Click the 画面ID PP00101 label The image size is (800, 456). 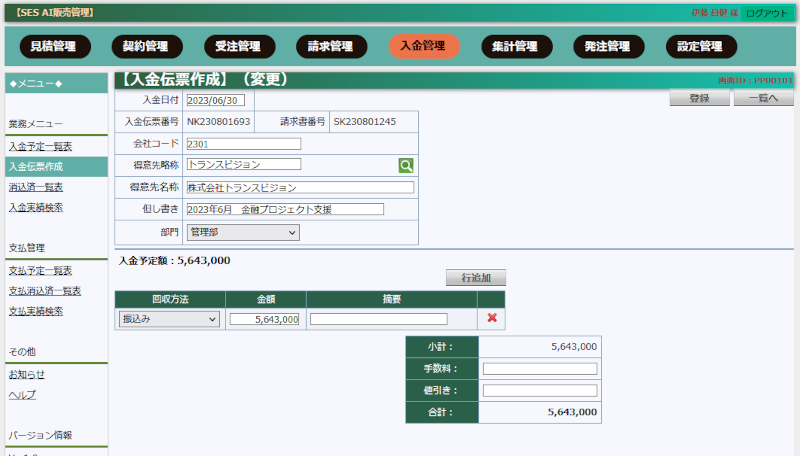[x=755, y=81]
